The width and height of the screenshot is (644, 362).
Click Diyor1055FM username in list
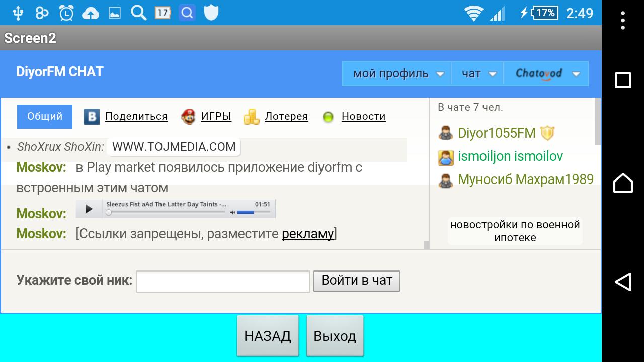click(x=497, y=133)
